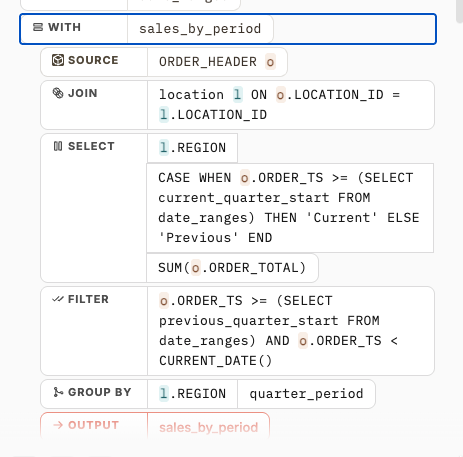Select the sales_by_period WITH name cell
463x457 pixels.
tap(200, 29)
